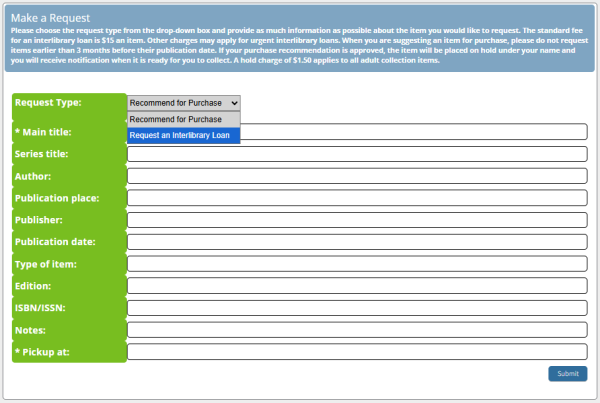
Task: Select the Author input box
Action: pyautogui.click(x=356, y=176)
